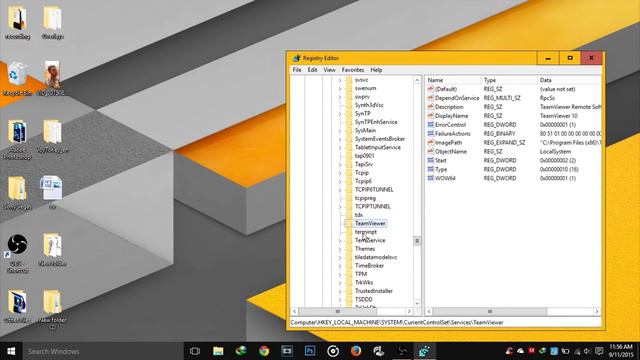This screenshot has width=640, height=360.
Task: Expand the TimeBroker key
Action: 340,266
